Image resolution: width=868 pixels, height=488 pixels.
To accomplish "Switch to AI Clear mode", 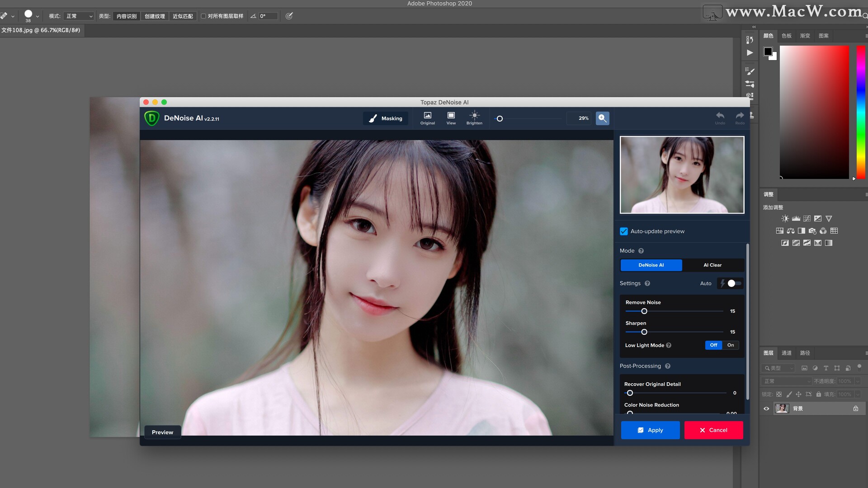I will click(x=712, y=264).
